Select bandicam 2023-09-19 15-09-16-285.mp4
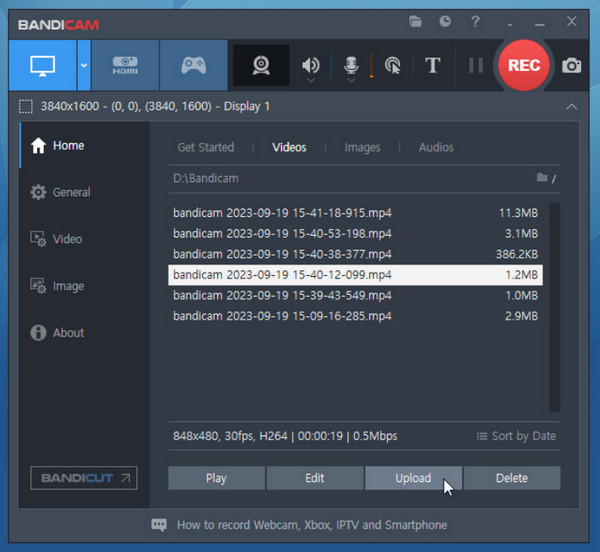 click(x=355, y=316)
